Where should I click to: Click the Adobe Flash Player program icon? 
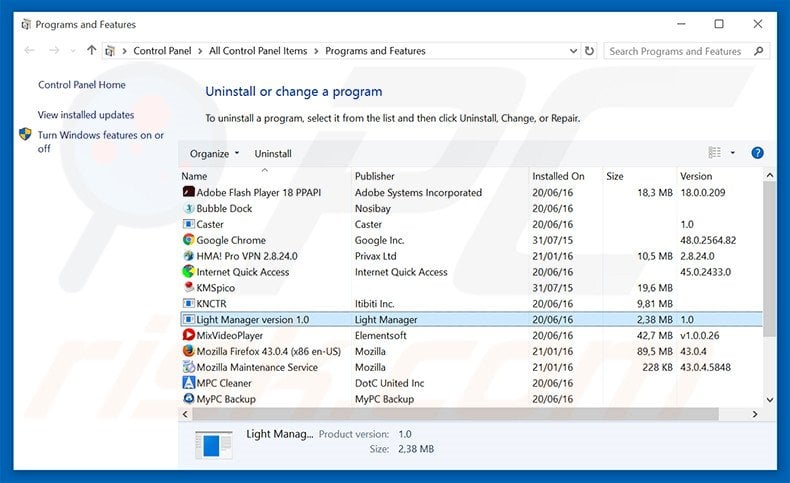point(188,193)
